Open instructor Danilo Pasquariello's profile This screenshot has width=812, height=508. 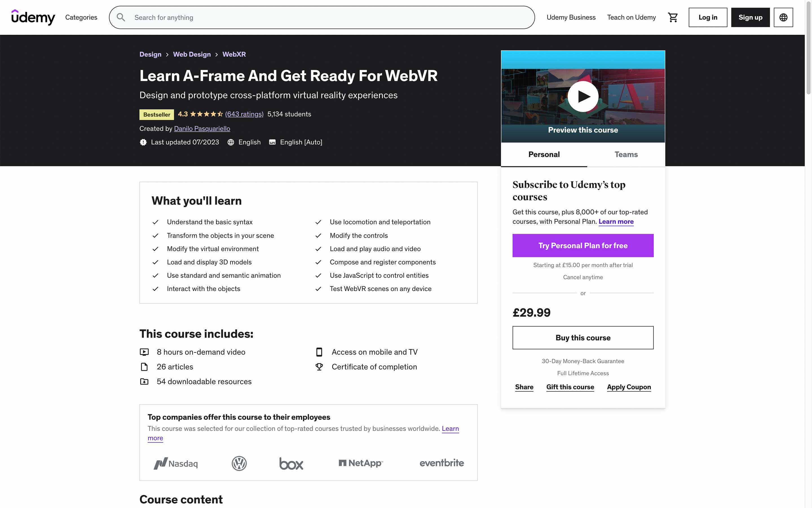click(x=202, y=129)
